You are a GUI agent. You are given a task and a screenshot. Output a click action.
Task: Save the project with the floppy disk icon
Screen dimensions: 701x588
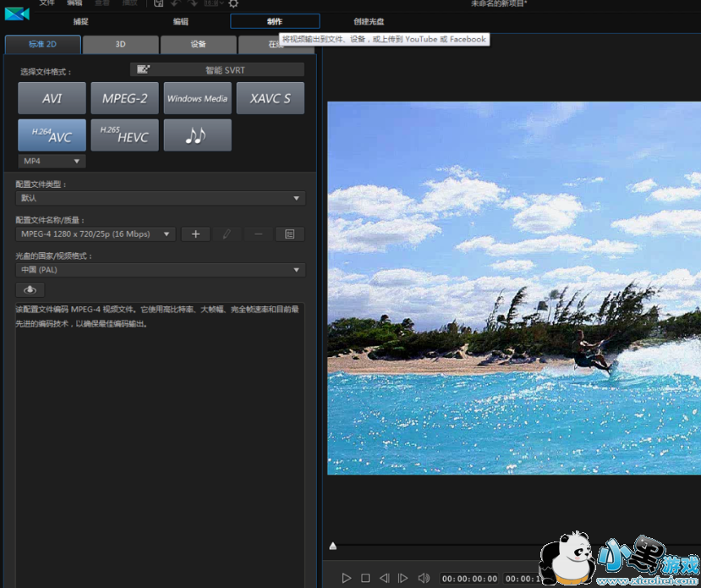pos(158,4)
